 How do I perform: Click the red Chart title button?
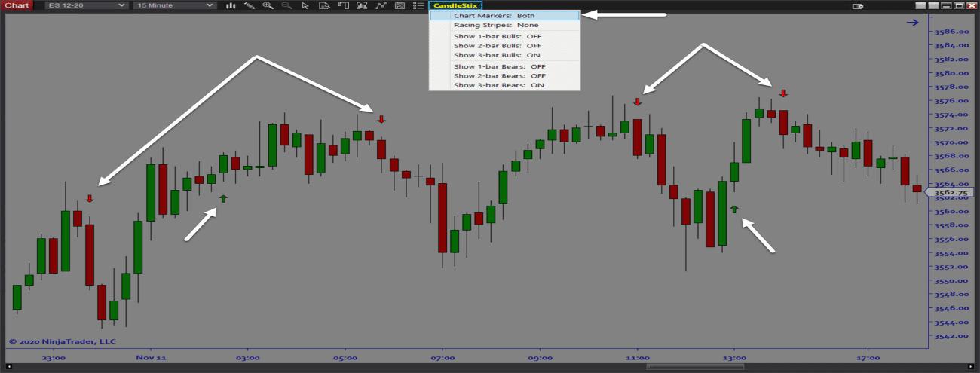point(17,5)
